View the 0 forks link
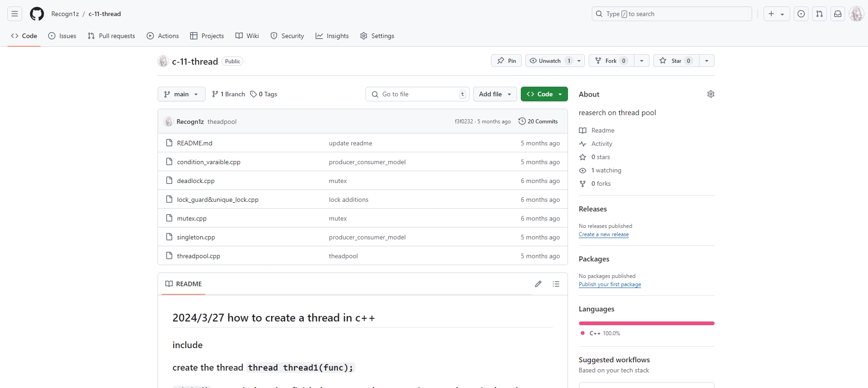 595,183
